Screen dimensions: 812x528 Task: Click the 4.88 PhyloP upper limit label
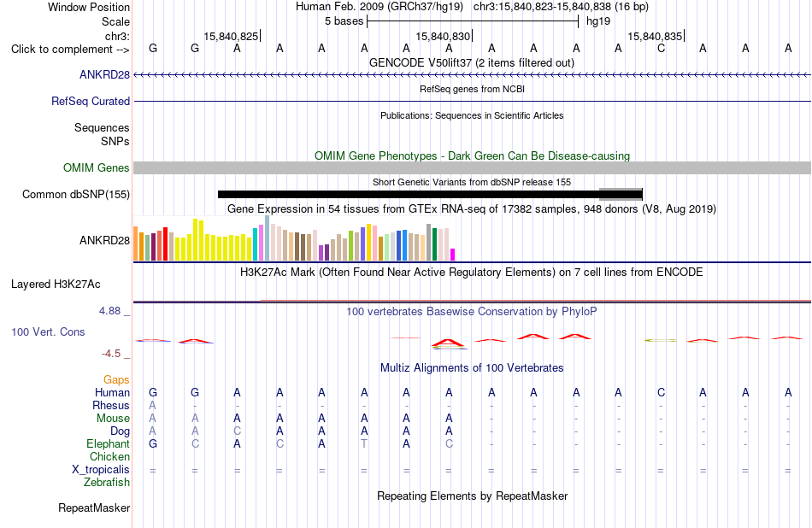[109, 311]
